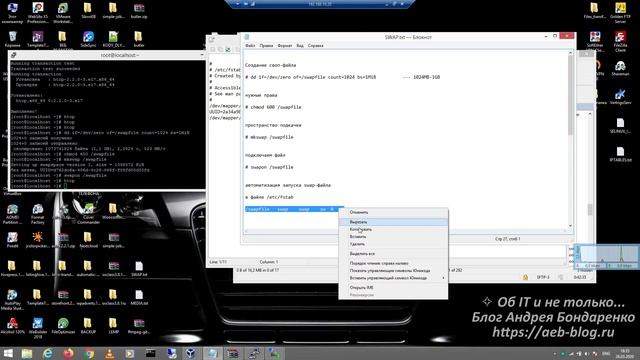The image size is (640, 360).
Task: Launch Firefox from the taskbar
Action: coord(68,353)
